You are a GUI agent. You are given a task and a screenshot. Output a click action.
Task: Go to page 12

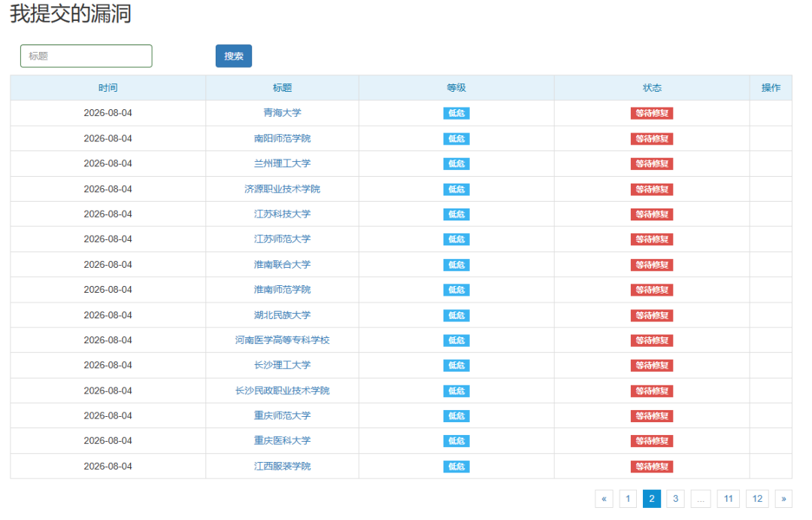[757, 499]
